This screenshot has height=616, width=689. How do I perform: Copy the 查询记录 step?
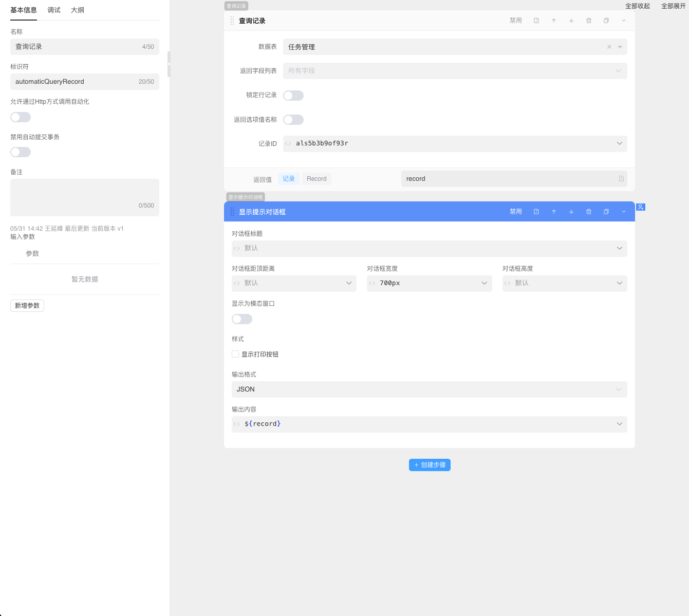coord(606,21)
